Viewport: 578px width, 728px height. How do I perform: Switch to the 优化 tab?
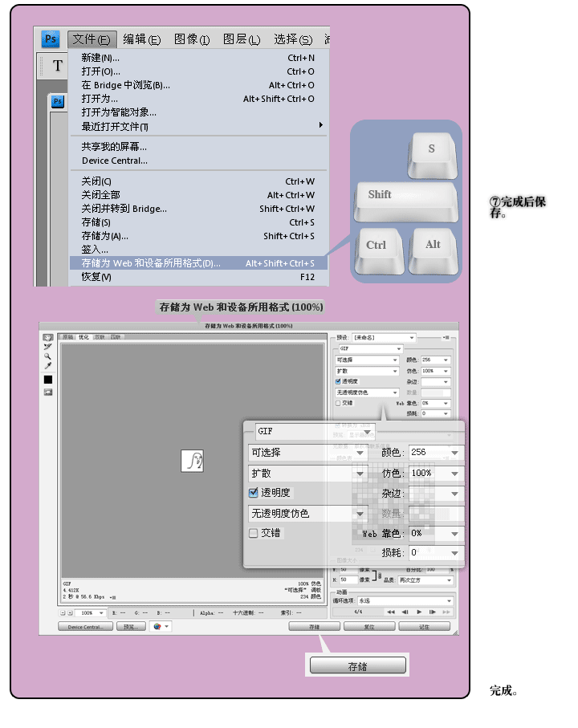[x=83, y=337]
